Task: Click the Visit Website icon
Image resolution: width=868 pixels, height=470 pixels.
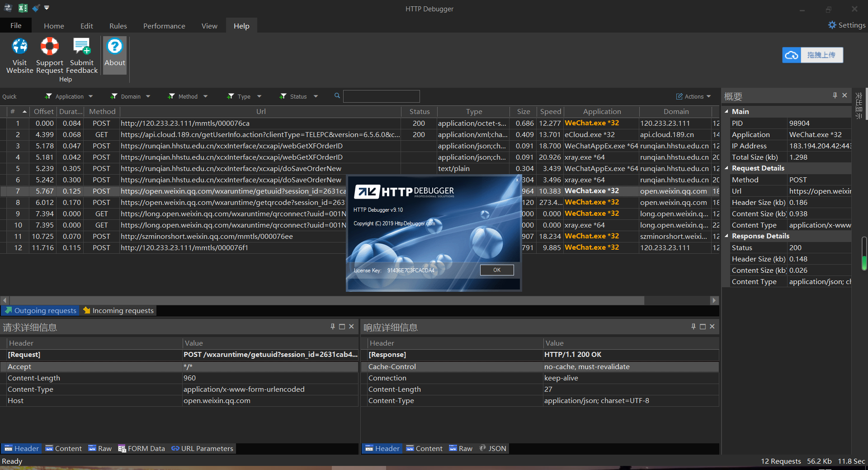Action: pos(19,47)
